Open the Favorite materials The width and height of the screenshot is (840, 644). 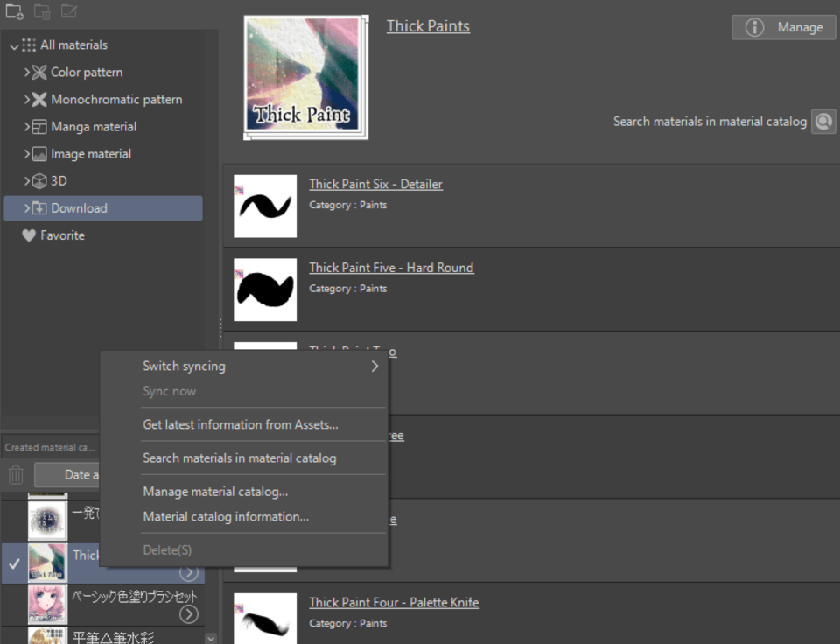tap(63, 235)
